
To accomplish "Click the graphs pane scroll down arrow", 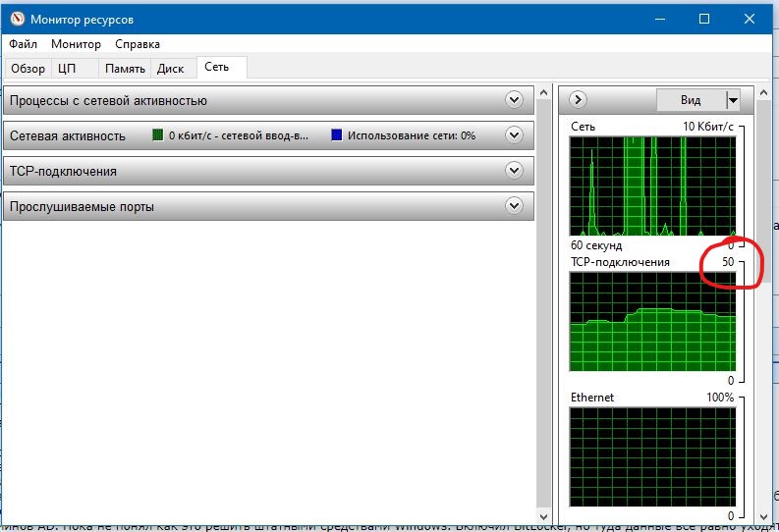I will click(x=763, y=516).
